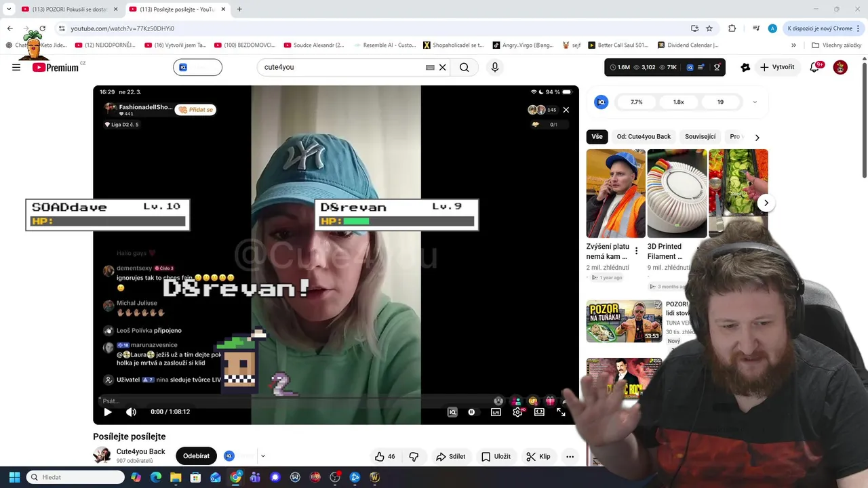This screenshot has height=488, width=868.
Task: Switch player to theater mode
Action: click(539, 412)
